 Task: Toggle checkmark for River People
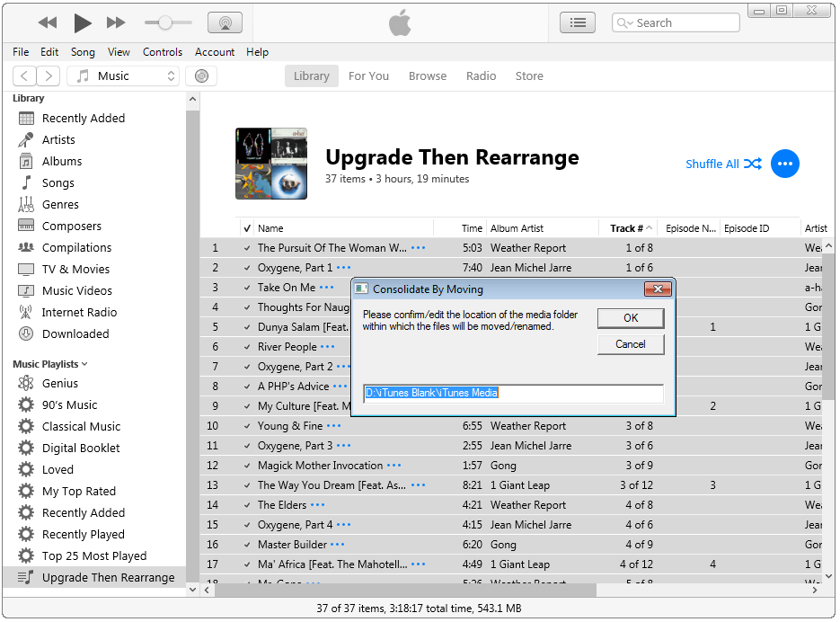click(x=247, y=347)
